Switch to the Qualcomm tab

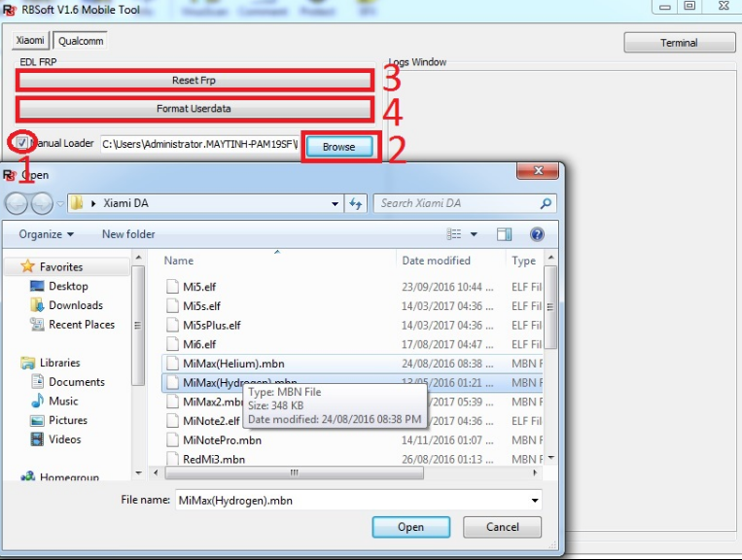pos(81,41)
